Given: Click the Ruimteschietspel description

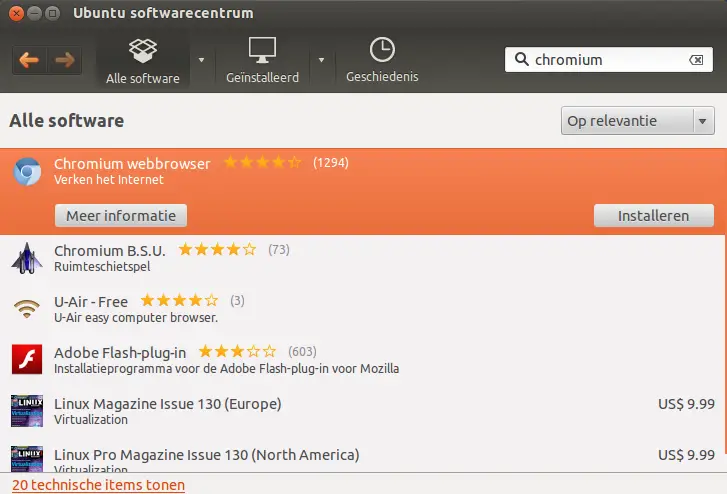Looking at the screenshot, I should [x=102, y=267].
